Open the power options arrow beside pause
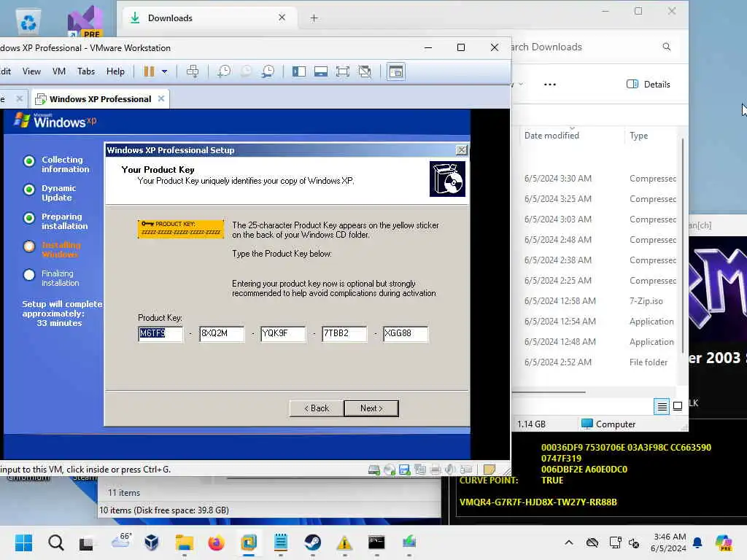Image resolution: width=747 pixels, height=560 pixels. pyautogui.click(x=164, y=72)
